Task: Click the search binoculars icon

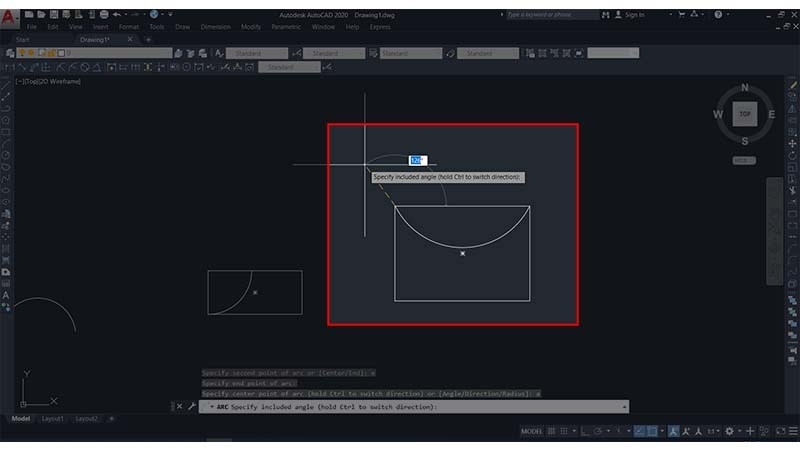Action: click(606, 15)
